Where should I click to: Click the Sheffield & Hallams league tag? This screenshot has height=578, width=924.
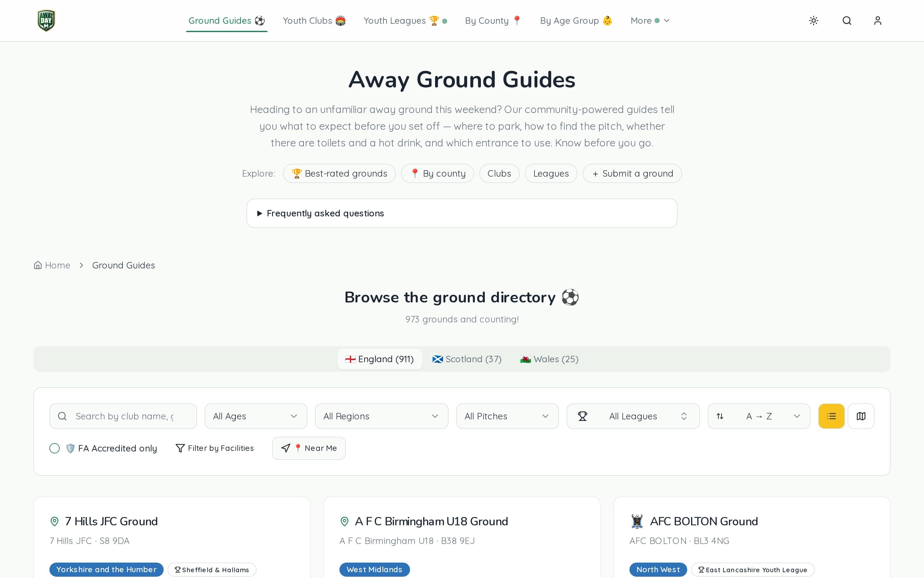pos(212,570)
